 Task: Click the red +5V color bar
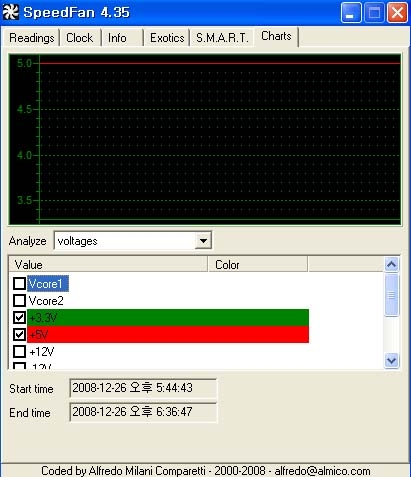[x=168, y=334]
